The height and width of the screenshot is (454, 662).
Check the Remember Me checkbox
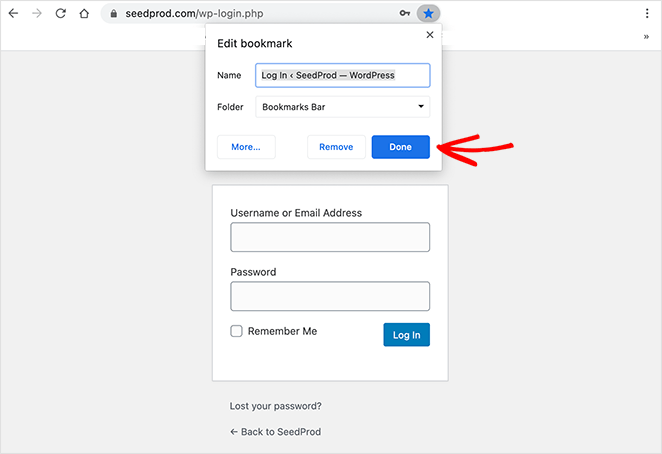pyautogui.click(x=237, y=331)
